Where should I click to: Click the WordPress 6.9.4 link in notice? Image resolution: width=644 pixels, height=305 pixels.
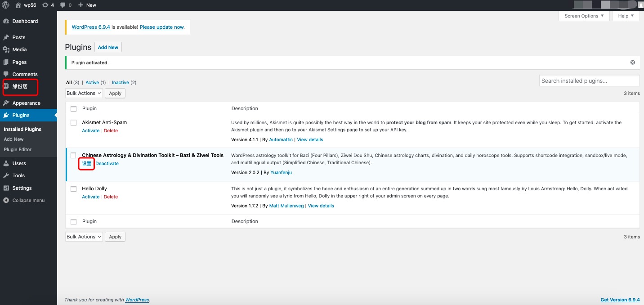[x=91, y=27]
